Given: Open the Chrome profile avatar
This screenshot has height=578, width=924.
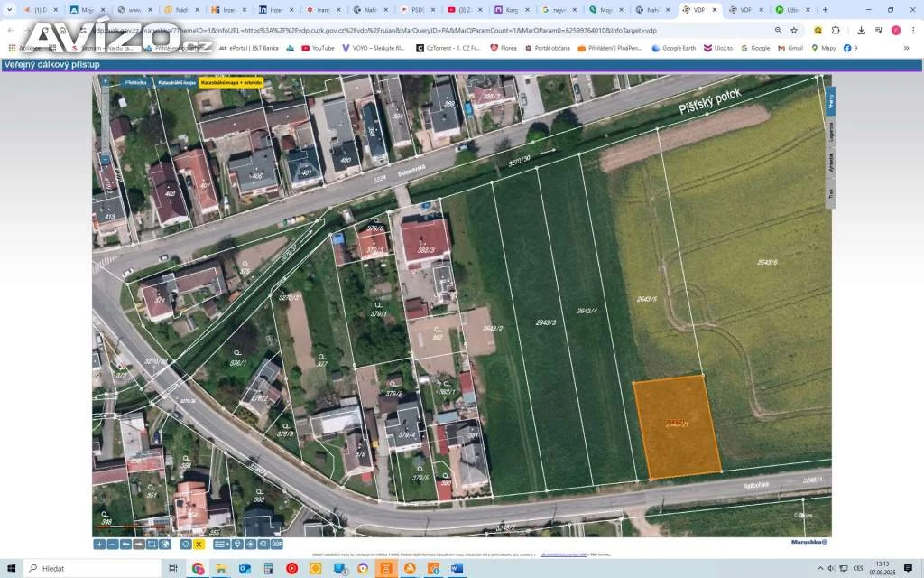Looking at the screenshot, I should (x=896, y=30).
